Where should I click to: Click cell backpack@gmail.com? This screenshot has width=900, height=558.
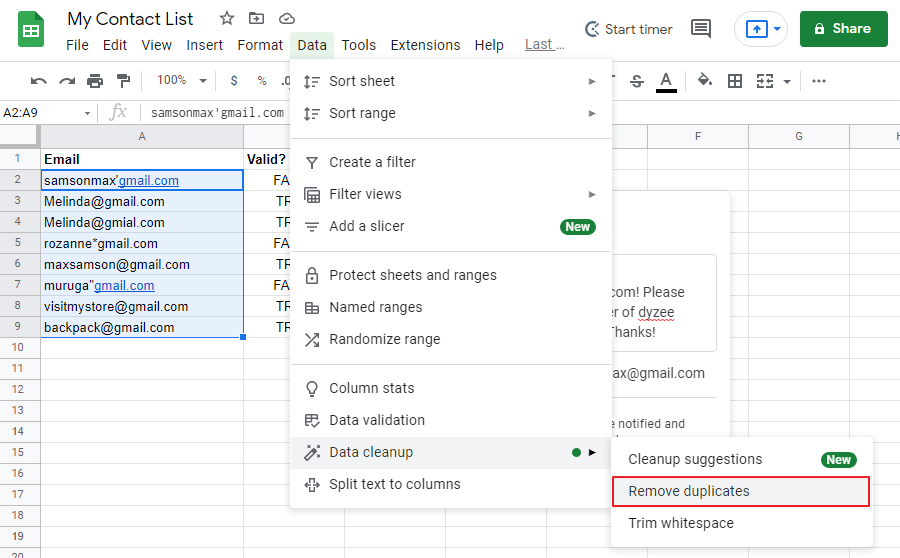click(142, 328)
